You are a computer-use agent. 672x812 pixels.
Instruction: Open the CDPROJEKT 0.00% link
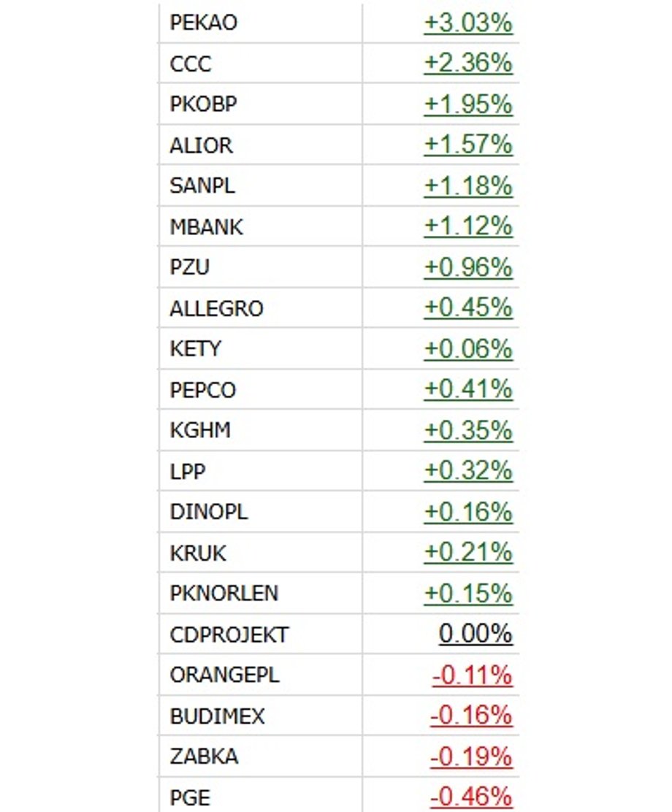click(476, 634)
